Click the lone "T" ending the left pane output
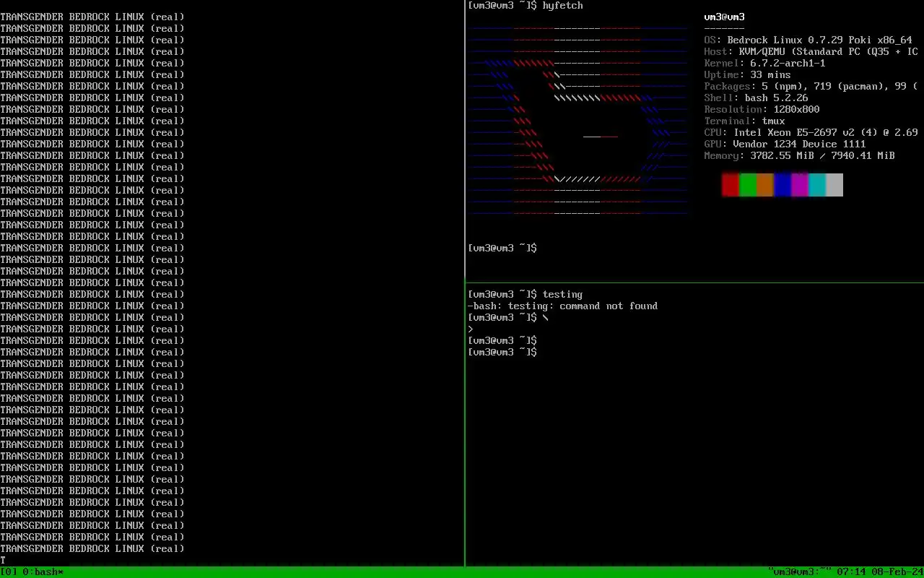Image resolution: width=924 pixels, height=578 pixels. click(3, 561)
